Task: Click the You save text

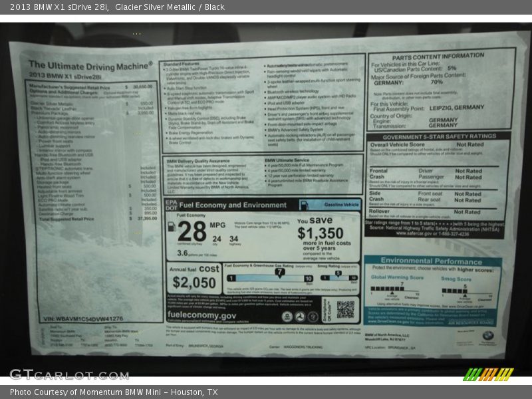Action: pos(315,220)
